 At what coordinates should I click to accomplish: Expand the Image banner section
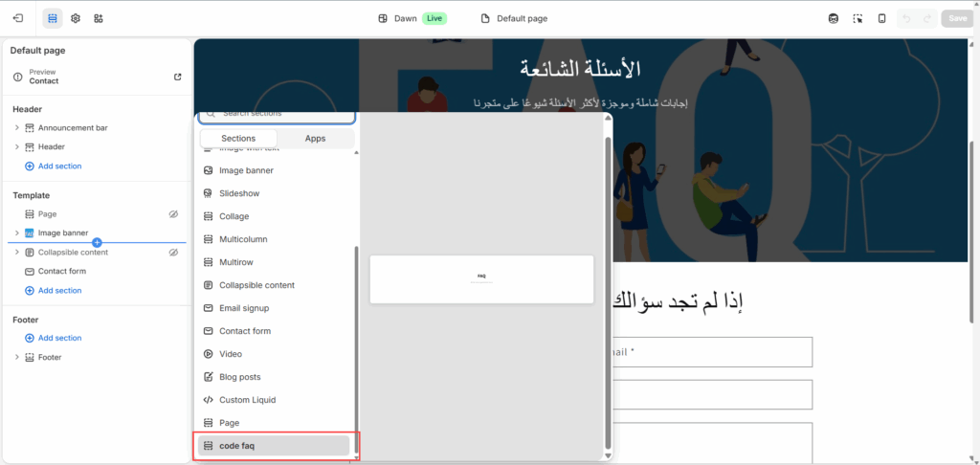click(x=17, y=233)
